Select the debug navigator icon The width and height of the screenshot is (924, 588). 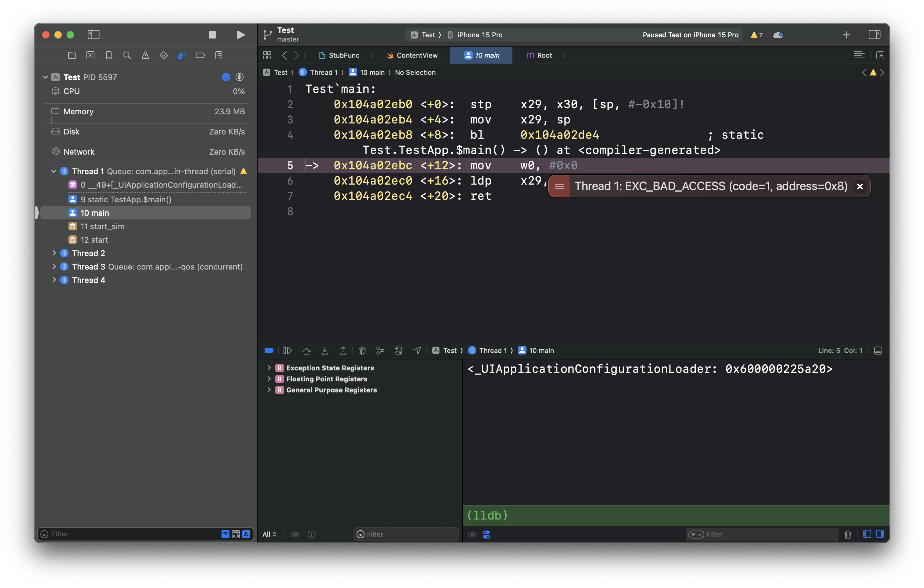(182, 55)
